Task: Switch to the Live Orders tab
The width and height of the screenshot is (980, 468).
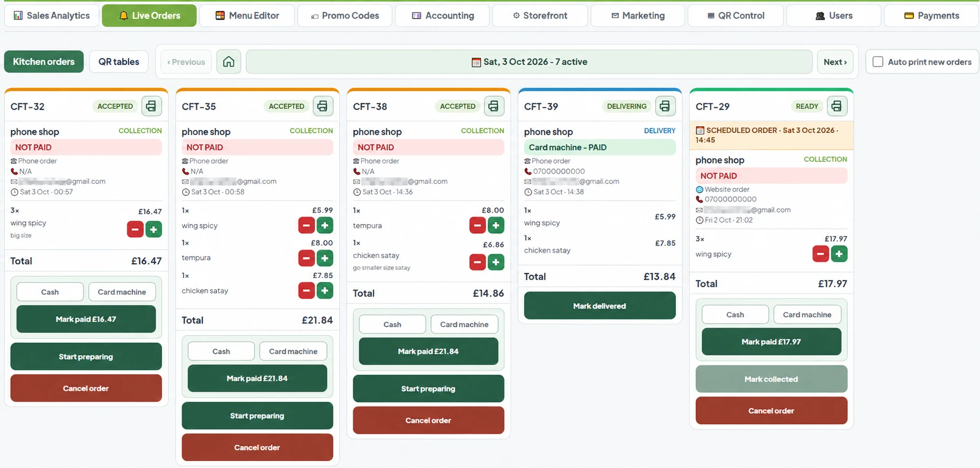Action: point(149,16)
